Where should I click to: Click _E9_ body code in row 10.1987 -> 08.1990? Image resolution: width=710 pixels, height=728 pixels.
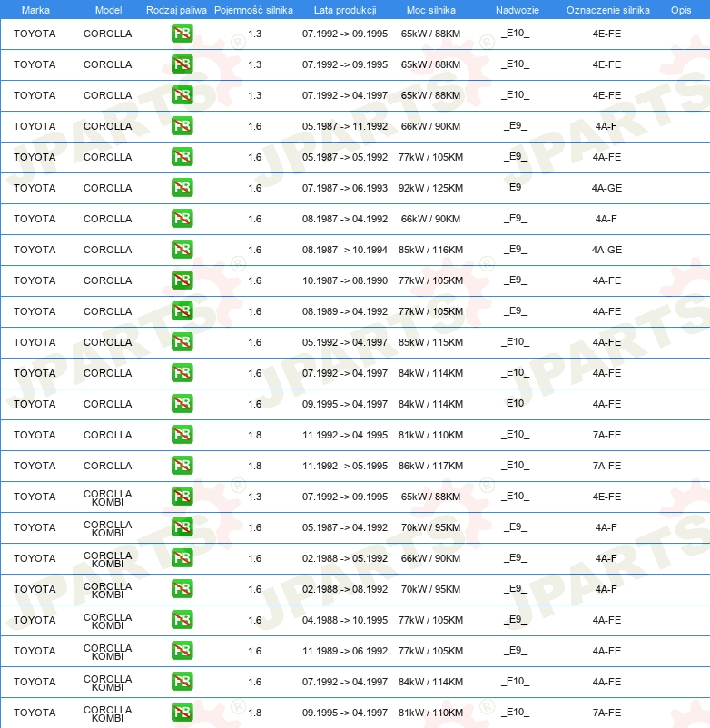[515, 280]
